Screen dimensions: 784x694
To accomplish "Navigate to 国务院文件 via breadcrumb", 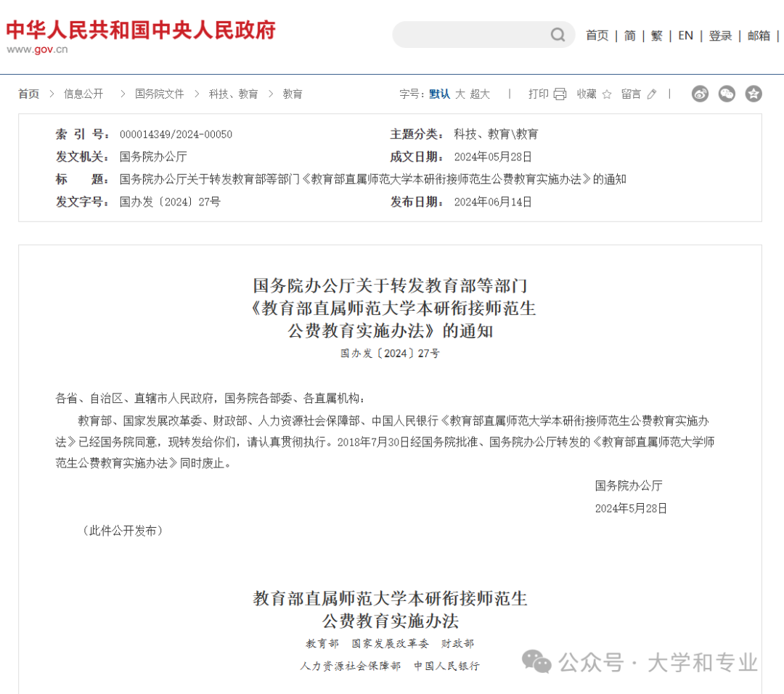I will pos(159,94).
